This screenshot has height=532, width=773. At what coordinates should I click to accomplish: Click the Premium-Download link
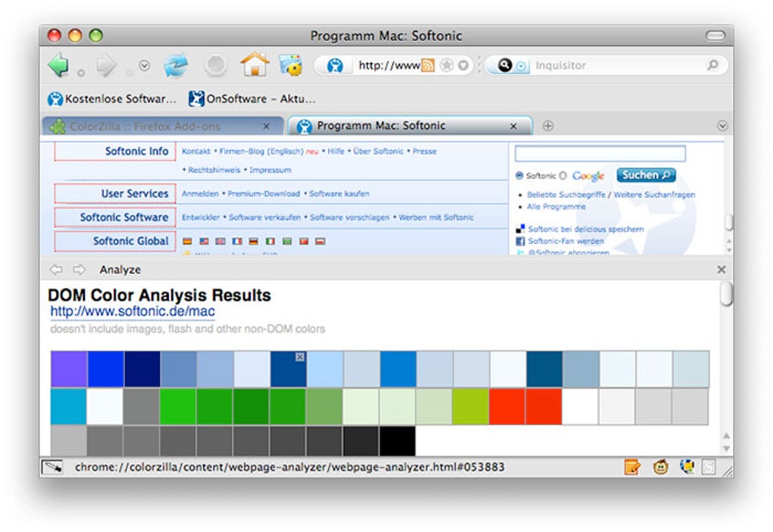coord(264,194)
